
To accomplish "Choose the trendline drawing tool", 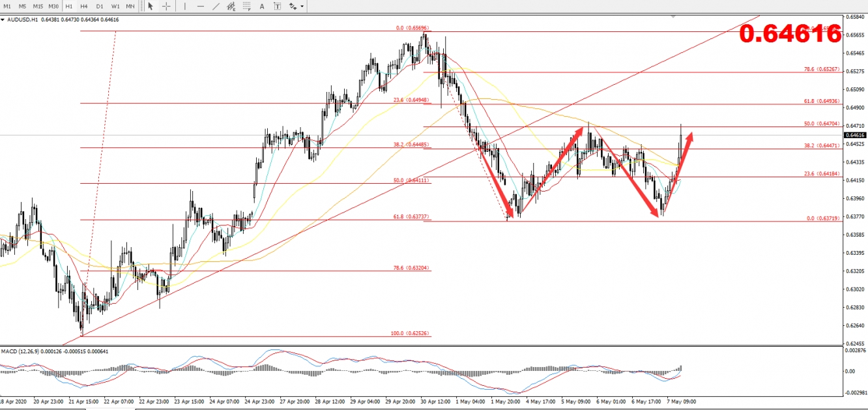I will 216,7.
